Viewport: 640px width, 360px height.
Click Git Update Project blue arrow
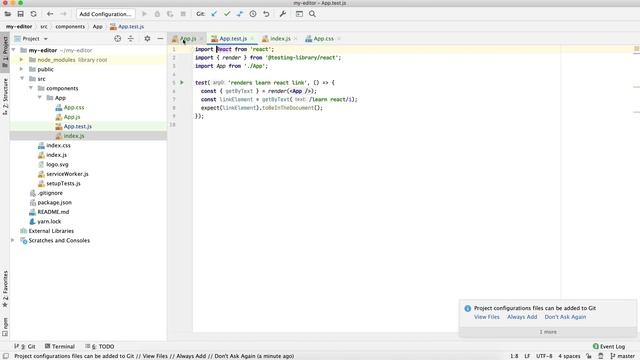pyautogui.click(x=214, y=14)
